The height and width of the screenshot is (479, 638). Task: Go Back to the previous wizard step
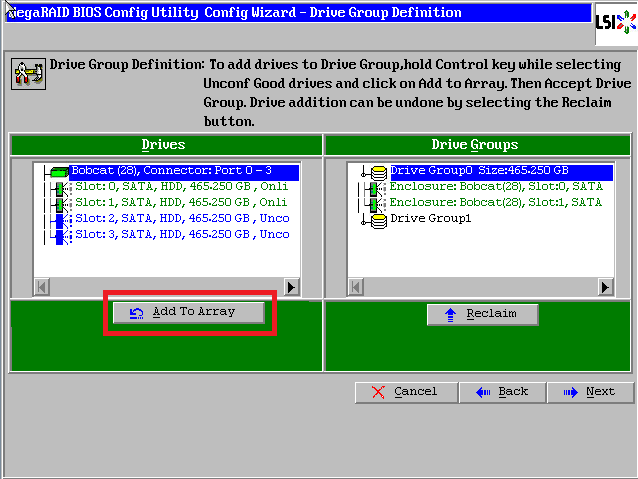pos(502,392)
